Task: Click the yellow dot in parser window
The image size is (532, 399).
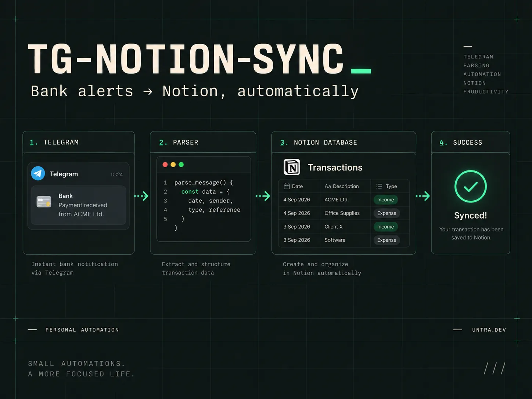Action: pyautogui.click(x=173, y=165)
